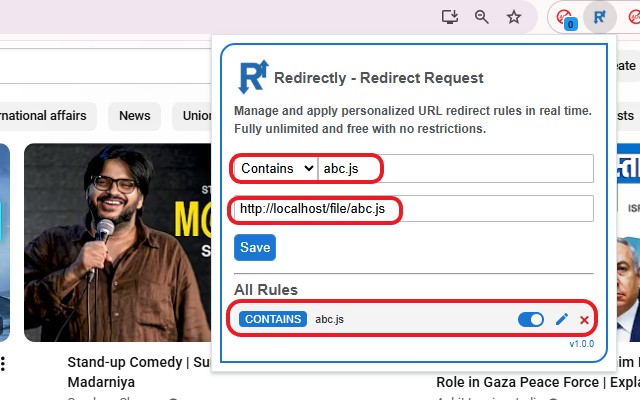Screen dimensions: 640x400
Task: Click the rightmost red extension icon in toolbar
Action: (629, 17)
